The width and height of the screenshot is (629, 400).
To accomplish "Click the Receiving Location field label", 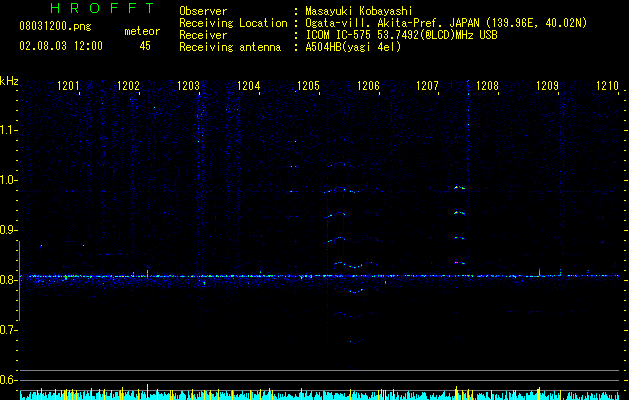I will pyautogui.click(x=233, y=23).
